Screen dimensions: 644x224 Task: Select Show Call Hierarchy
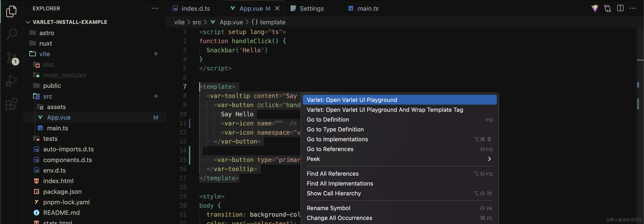[x=400, y=193]
